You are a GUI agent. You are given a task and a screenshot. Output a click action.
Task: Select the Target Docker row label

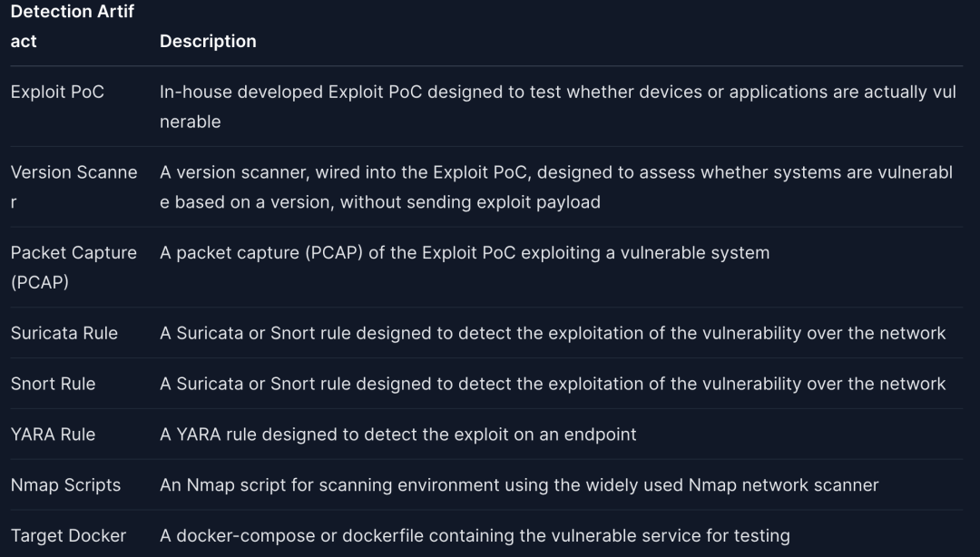(x=68, y=536)
